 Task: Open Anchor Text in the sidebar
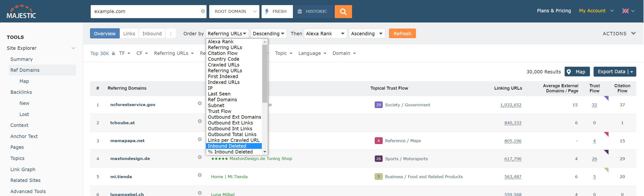click(24, 136)
